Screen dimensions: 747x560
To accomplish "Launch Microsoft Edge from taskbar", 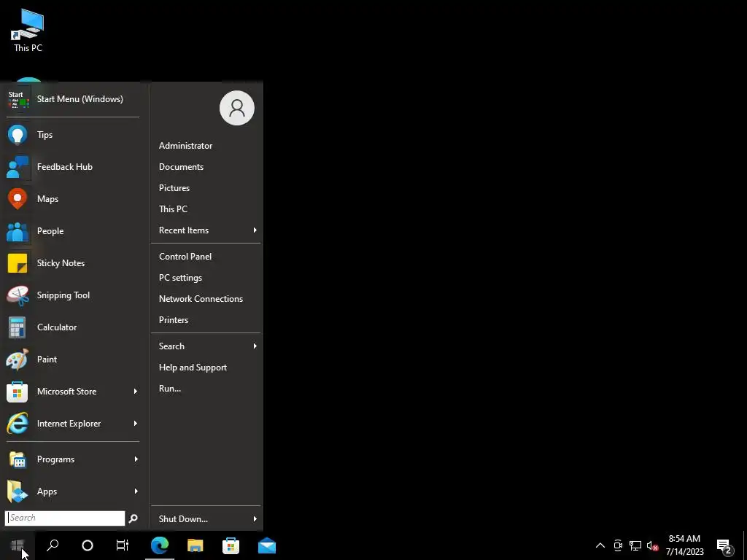I will coord(160,545).
